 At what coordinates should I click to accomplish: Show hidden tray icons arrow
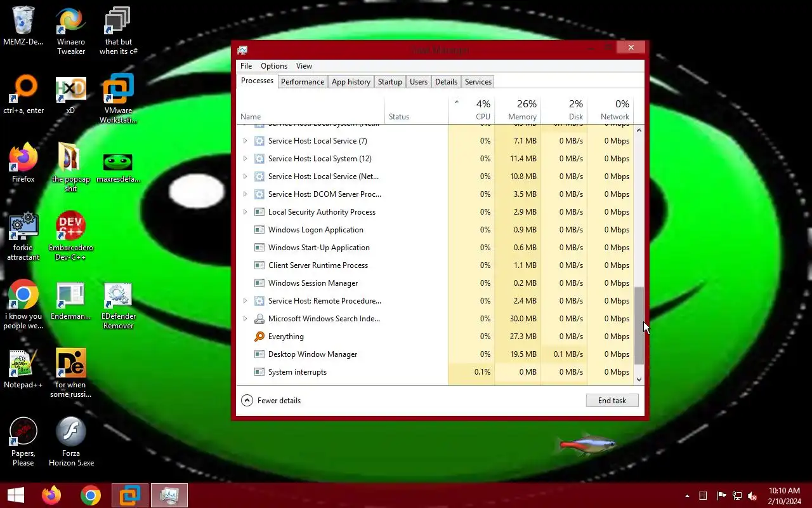tap(687, 496)
